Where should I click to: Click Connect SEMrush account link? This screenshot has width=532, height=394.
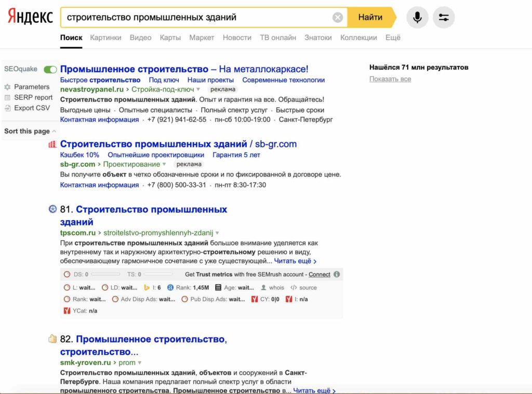pyautogui.click(x=320, y=274)
